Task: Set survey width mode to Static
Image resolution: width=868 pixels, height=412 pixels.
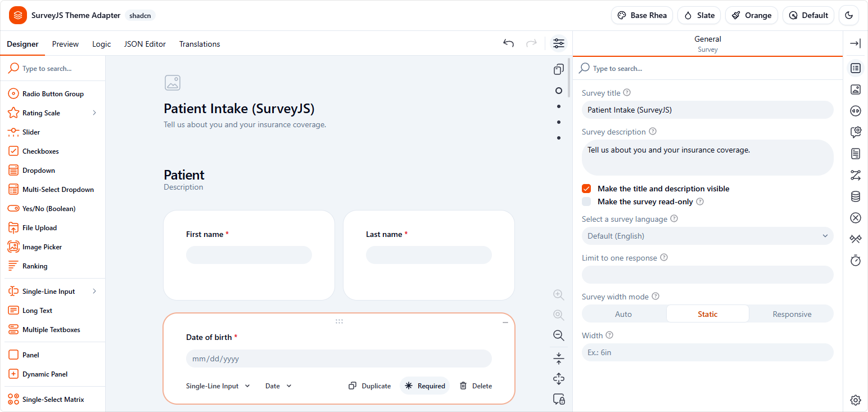Action: 707,314
